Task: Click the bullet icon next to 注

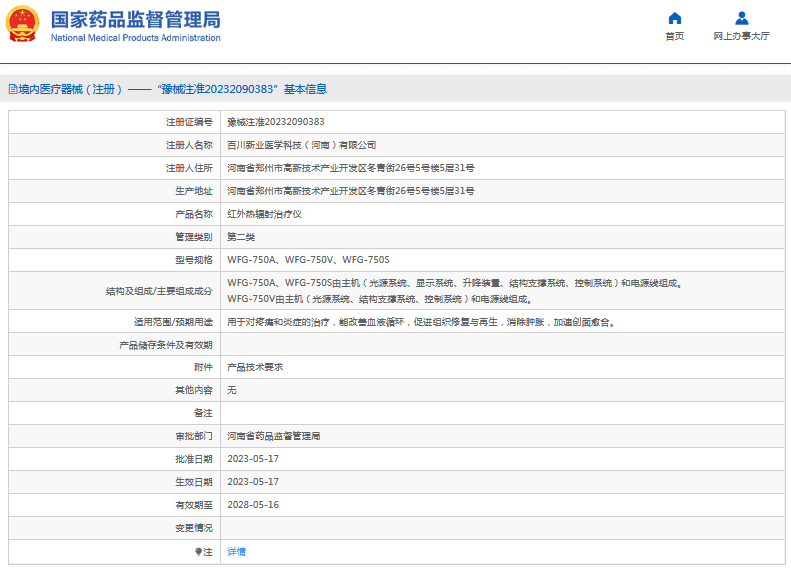Action: coord(197,551)
